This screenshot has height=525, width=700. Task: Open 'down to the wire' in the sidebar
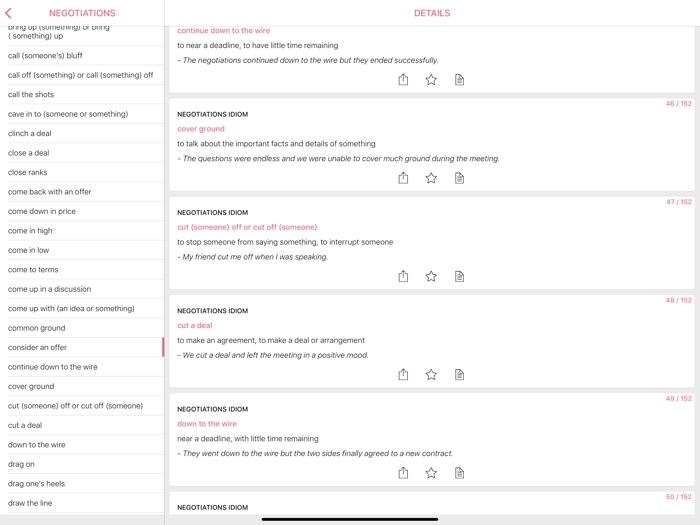tap(82, 445)
